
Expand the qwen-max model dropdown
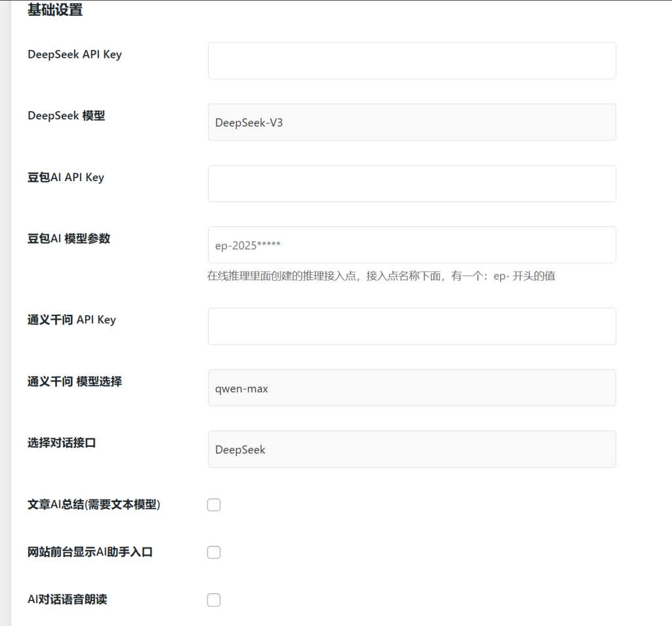point(411,388)
